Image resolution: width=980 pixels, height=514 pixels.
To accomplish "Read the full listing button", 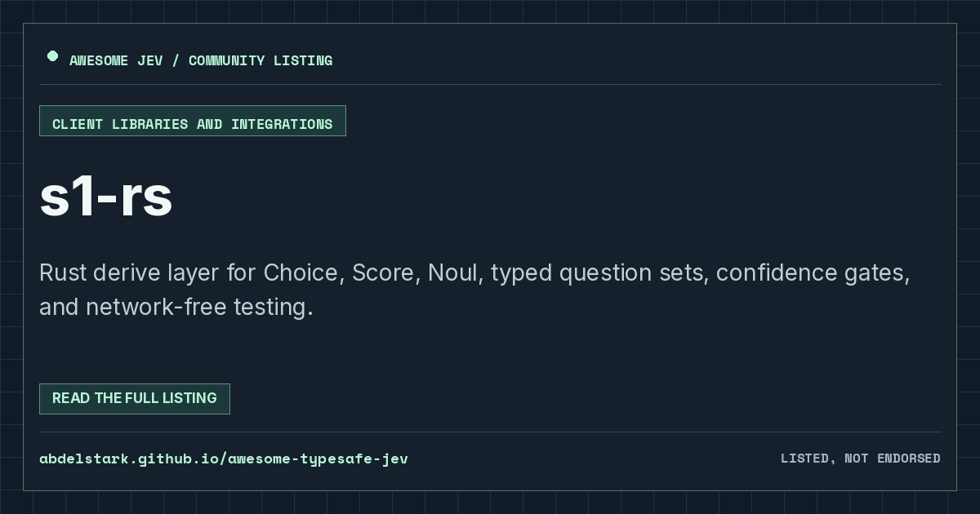I will click(x=135, y=399).
